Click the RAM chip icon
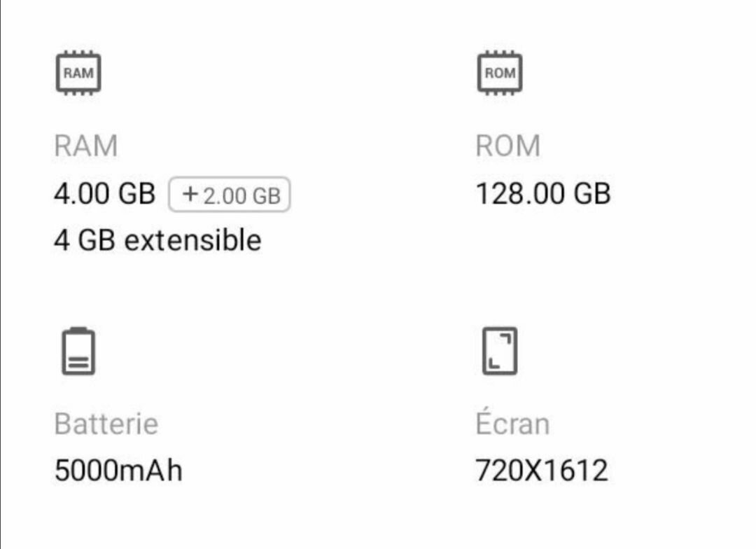This screenshot has height=549, width=756. pyautogui.click(x=78, y=73)
